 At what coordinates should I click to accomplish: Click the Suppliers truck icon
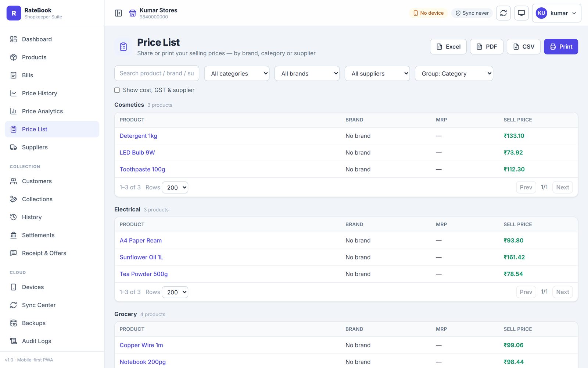pos(14,147)
